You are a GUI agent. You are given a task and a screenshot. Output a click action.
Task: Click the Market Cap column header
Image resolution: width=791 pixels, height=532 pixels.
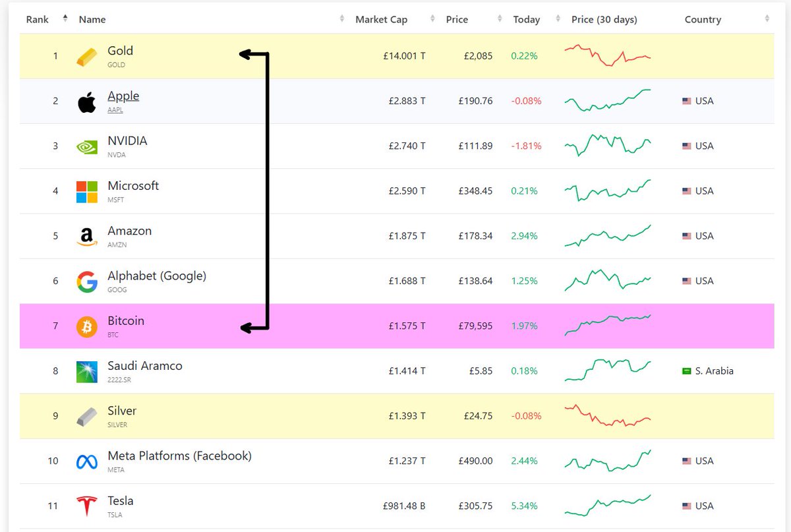coord(382,19)
